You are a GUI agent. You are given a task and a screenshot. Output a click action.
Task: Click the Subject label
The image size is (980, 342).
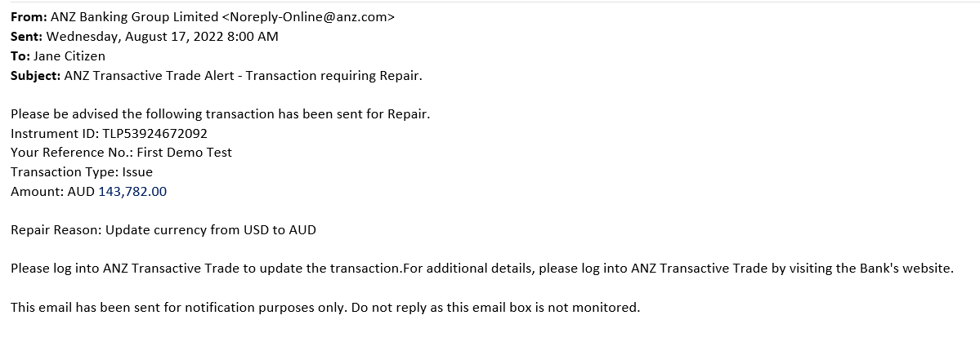(36, 76)
